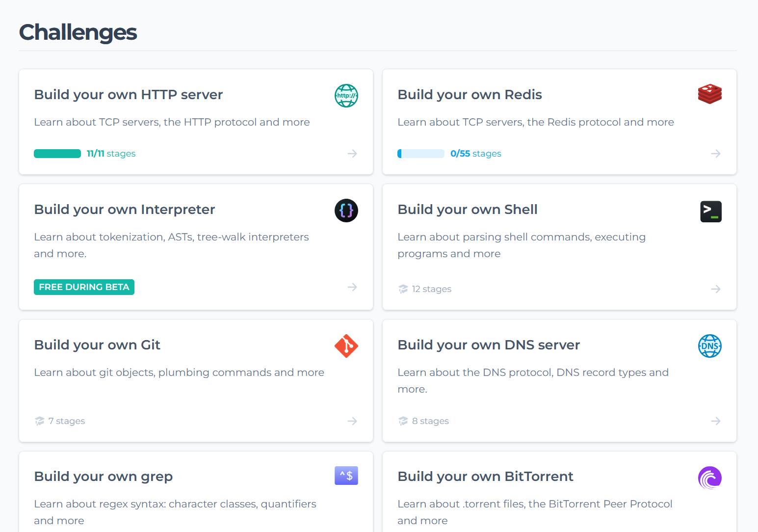Click the FREE DURING BETA badge

(84, 287)
